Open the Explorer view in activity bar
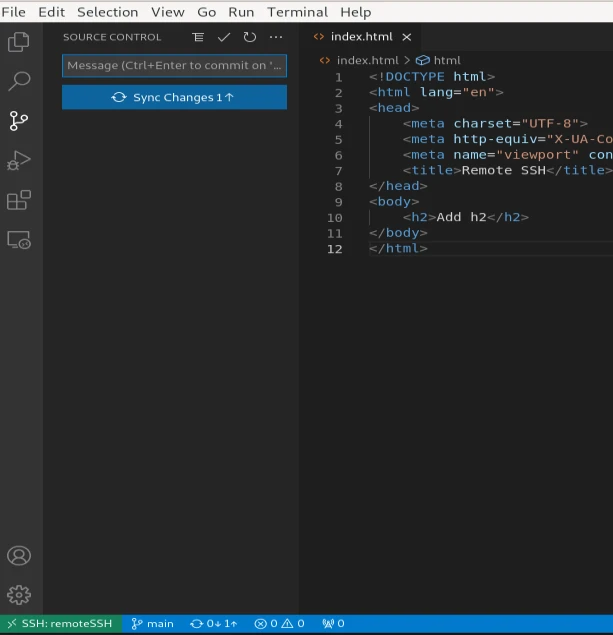The image size is (613, 635). point(19,42)
